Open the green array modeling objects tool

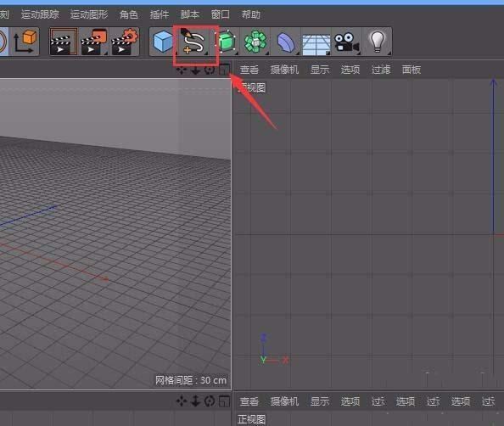point(255,42)
